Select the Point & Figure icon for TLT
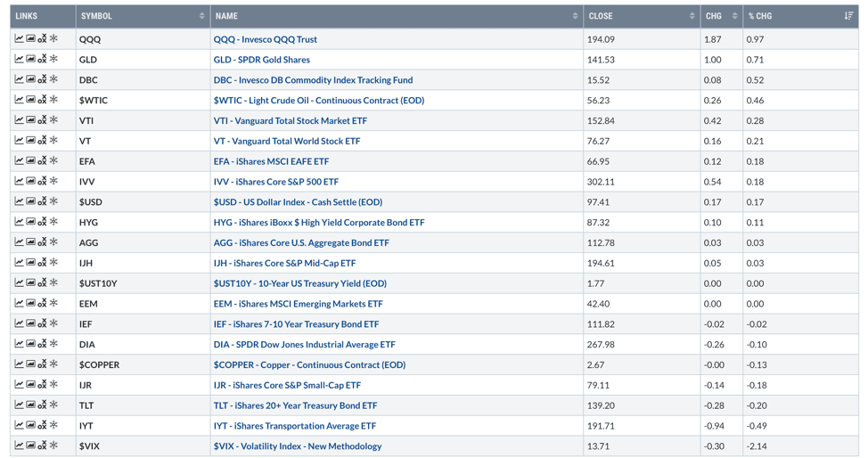Viewport: 868px width, 458px height. 42,405
